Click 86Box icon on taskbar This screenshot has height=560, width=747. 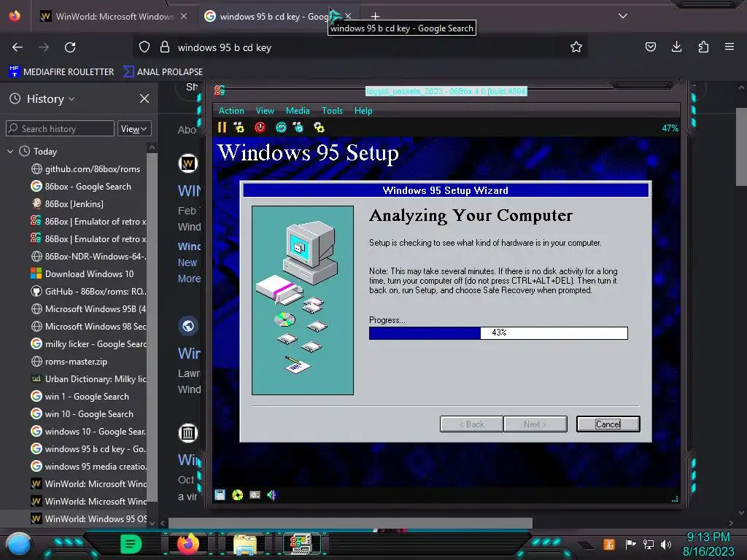click(x=301, y=544)
